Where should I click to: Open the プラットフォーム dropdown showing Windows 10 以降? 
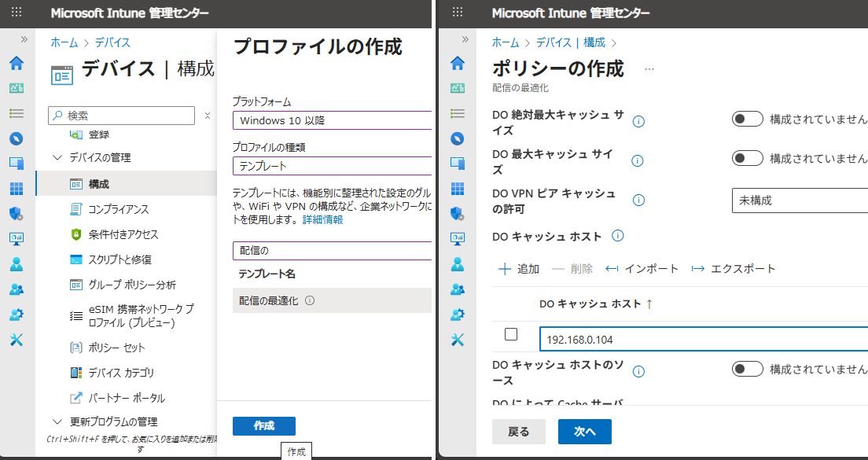click(x=331, y=120)
